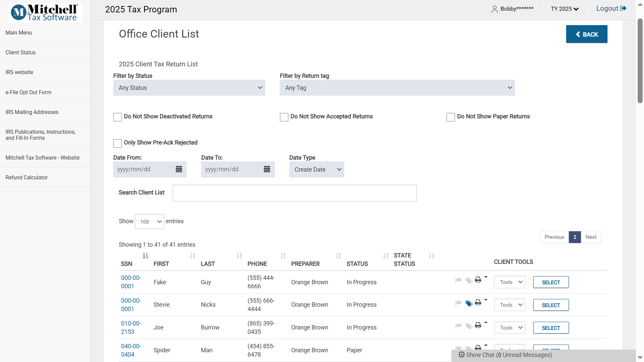The width and height of the screenshot is (644, 362).
Task: Open SSN link 010-00-2153
Action: pyautogui.click(x=131, y=327)
